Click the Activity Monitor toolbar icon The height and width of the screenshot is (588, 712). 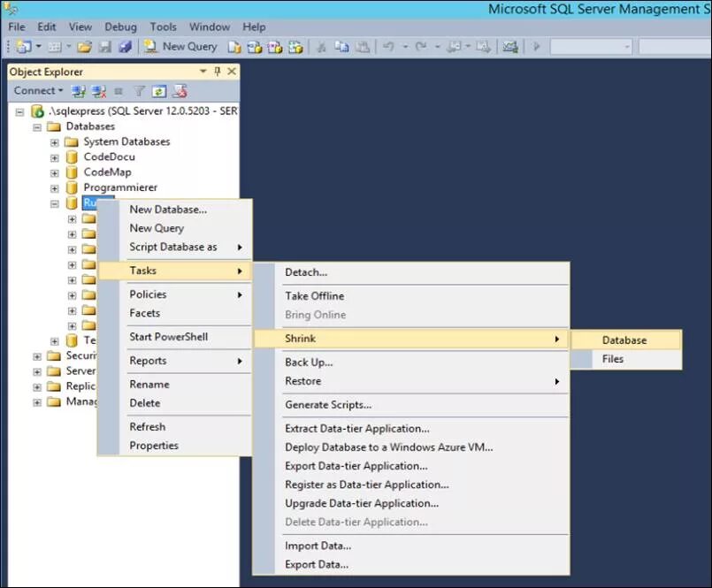point(510,47)
